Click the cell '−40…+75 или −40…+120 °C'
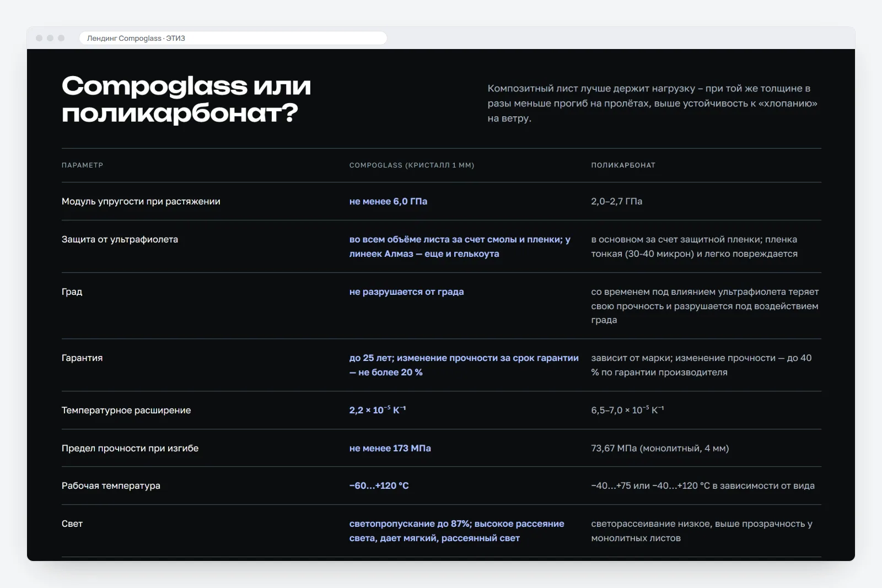This screenshot has height=588, width=882. point(703,485)
